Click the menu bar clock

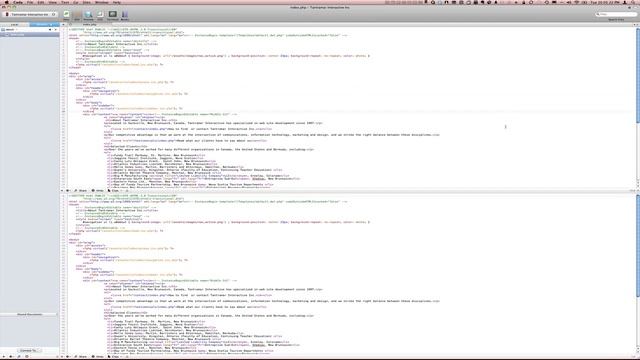(x=605, y=2)
